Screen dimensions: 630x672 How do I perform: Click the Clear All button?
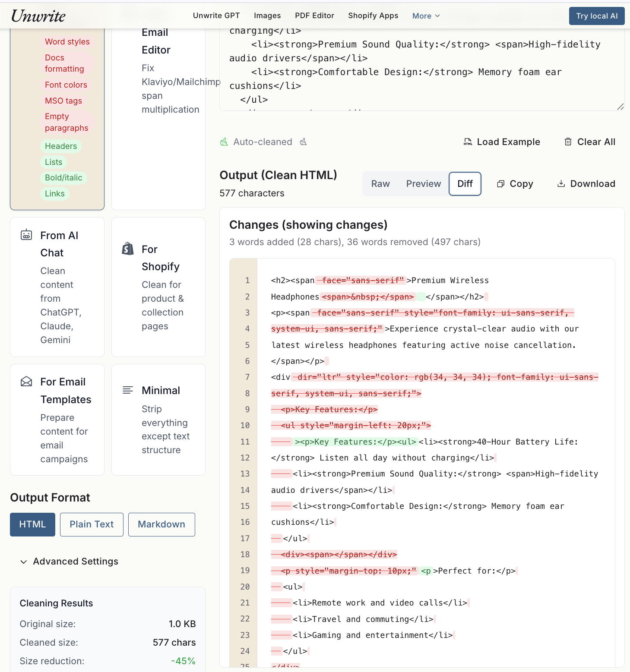click(x=590, y=142)
